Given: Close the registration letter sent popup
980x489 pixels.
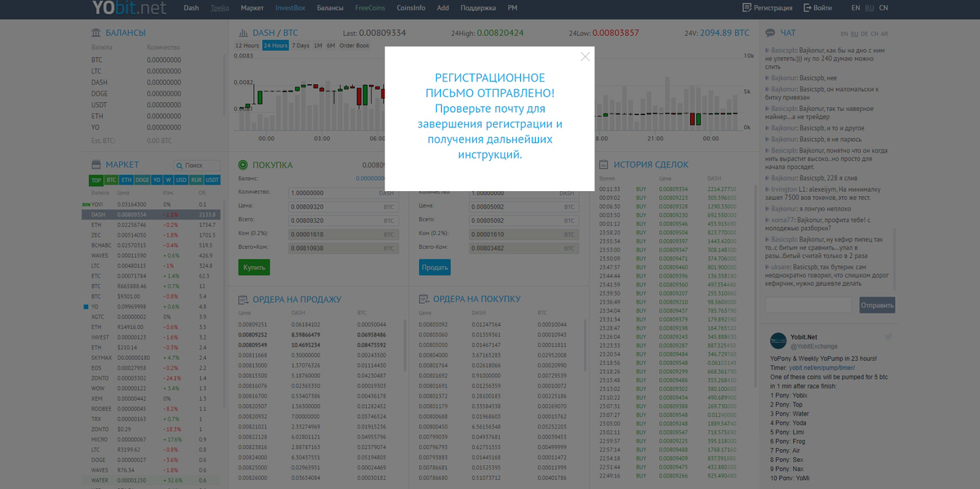Looking at the screenshot, I should pyautogui.click(x=585, y=57).
